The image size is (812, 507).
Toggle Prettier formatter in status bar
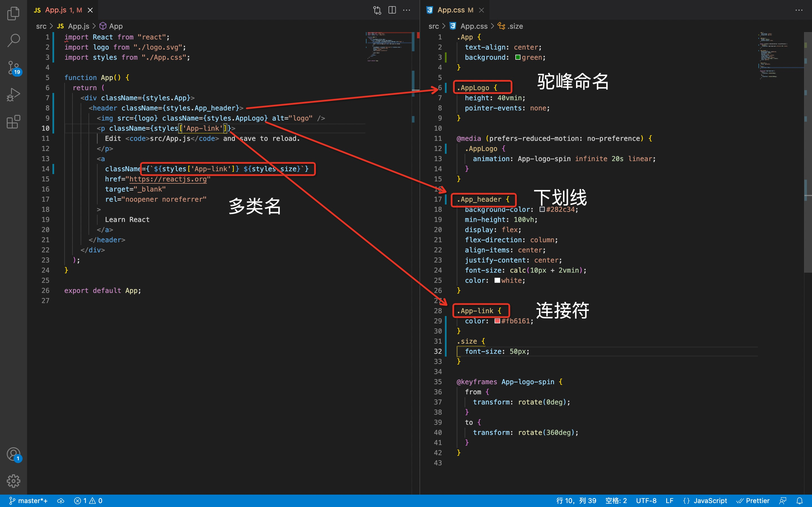click(x=753, y=501)
